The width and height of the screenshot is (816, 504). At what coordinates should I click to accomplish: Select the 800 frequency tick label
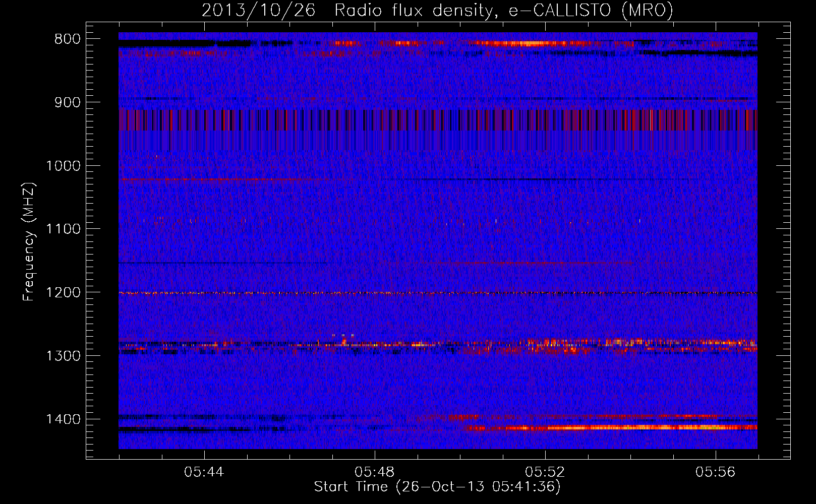67,39
